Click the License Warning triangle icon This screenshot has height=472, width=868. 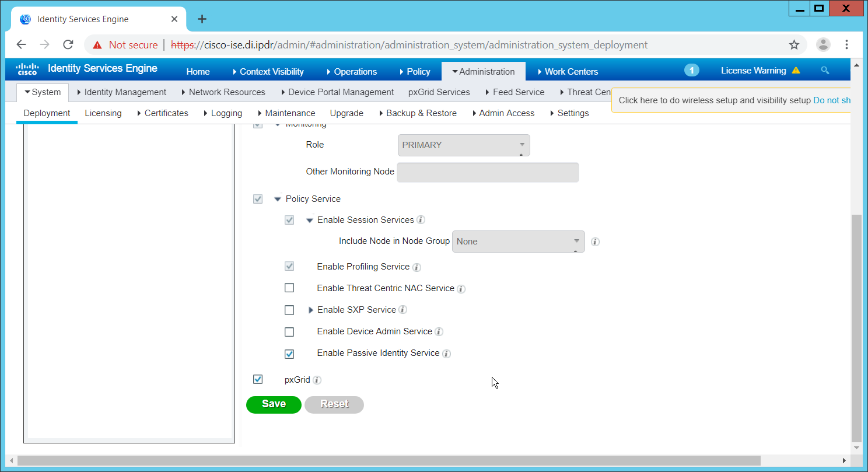[796, 71]
